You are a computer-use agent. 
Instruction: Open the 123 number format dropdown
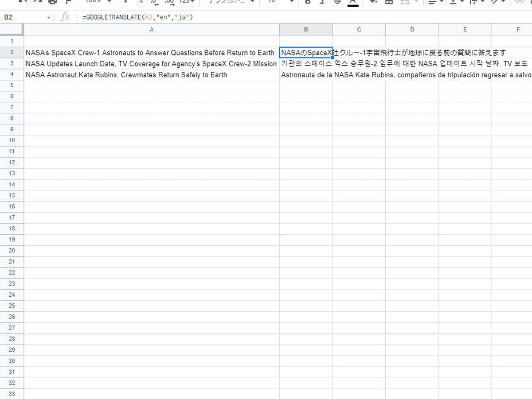point(186,2)
